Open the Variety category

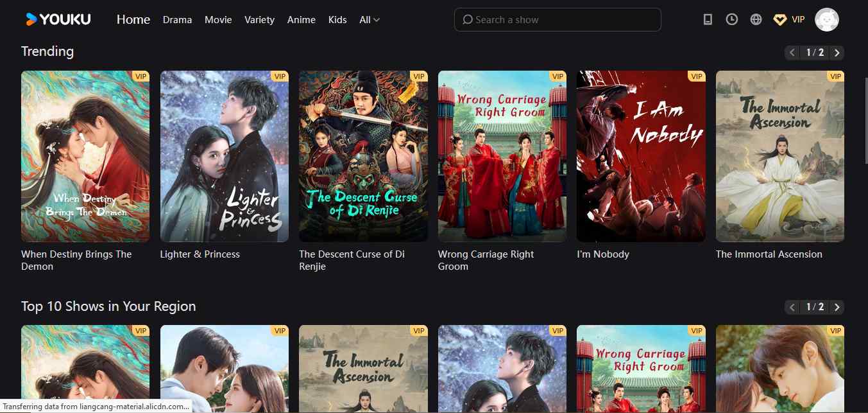(x=259, y=20)
